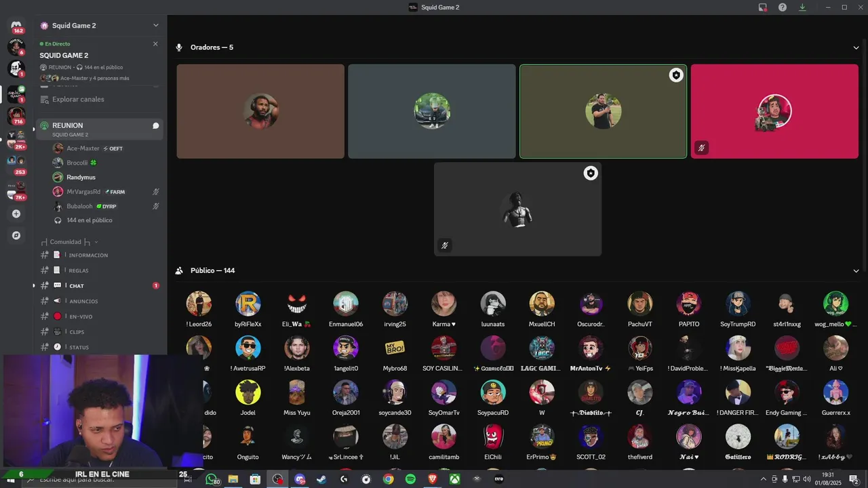
Task: Click speaker MrVargasRd in channel list
Action: click(106, 192)
